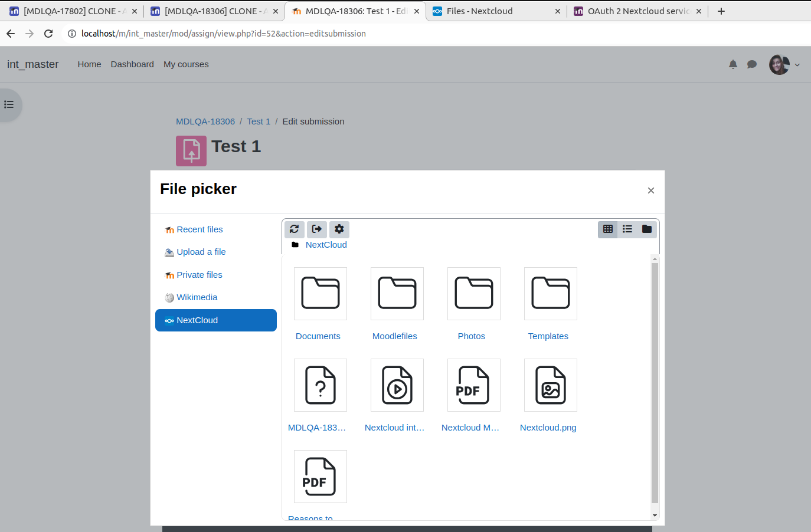811x532 pixels.
Task: Select the Private files repository
Action: pos(216,275)
